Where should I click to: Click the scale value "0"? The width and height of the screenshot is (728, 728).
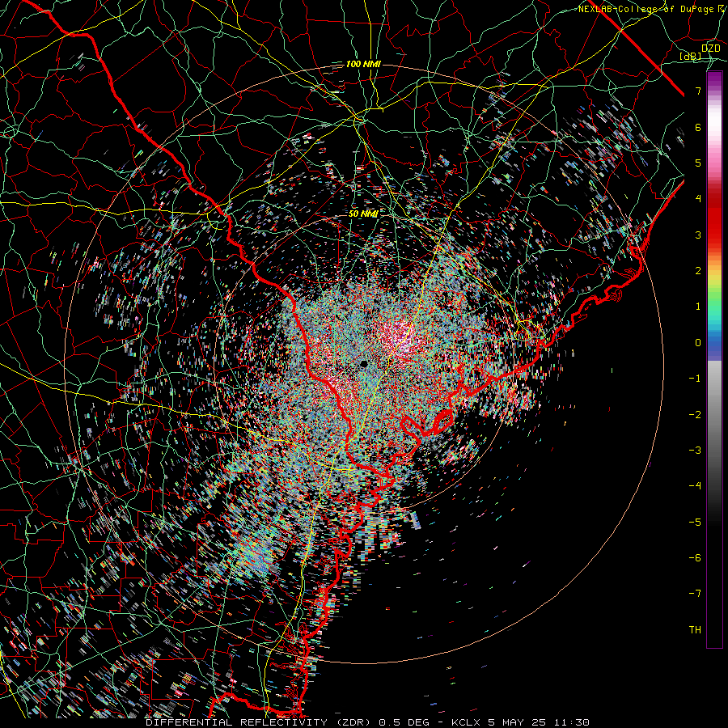(x=698, y=343)
